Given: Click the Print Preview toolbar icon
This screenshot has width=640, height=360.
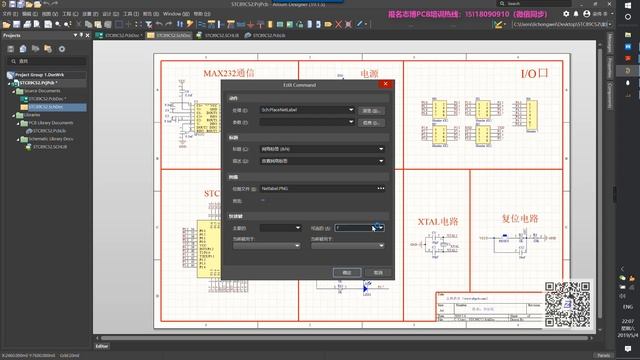Looking at the screenshot, I should [x=37, y=24].
